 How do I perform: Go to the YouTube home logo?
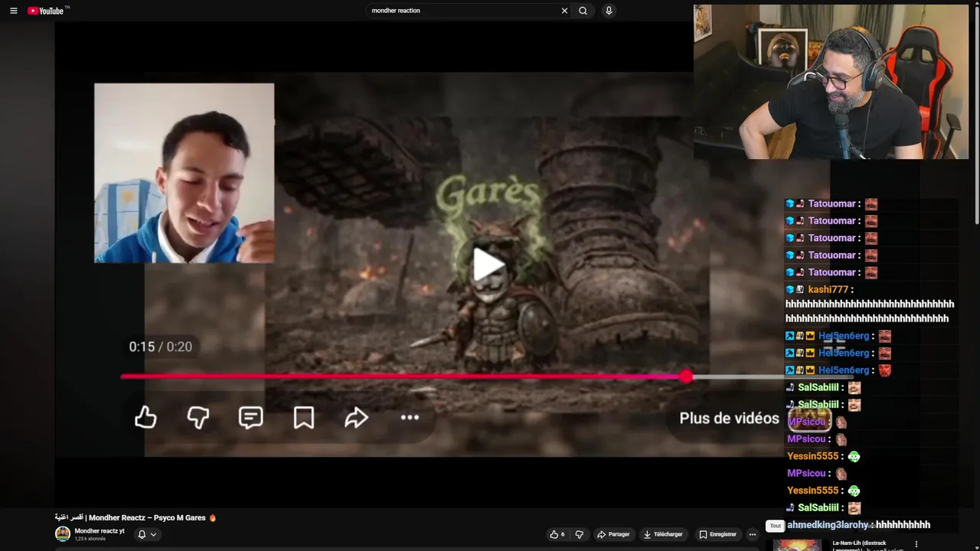47,11
